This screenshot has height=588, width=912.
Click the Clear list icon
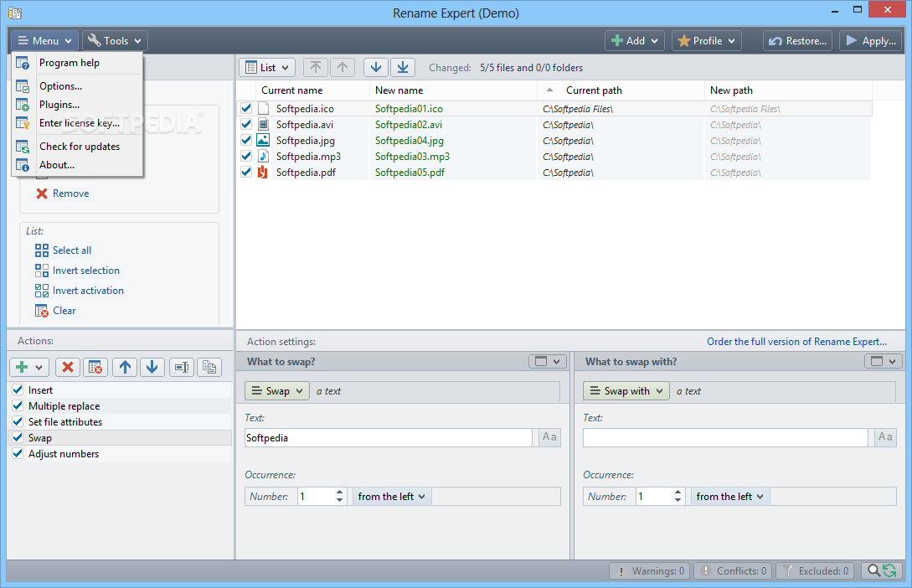42,311
